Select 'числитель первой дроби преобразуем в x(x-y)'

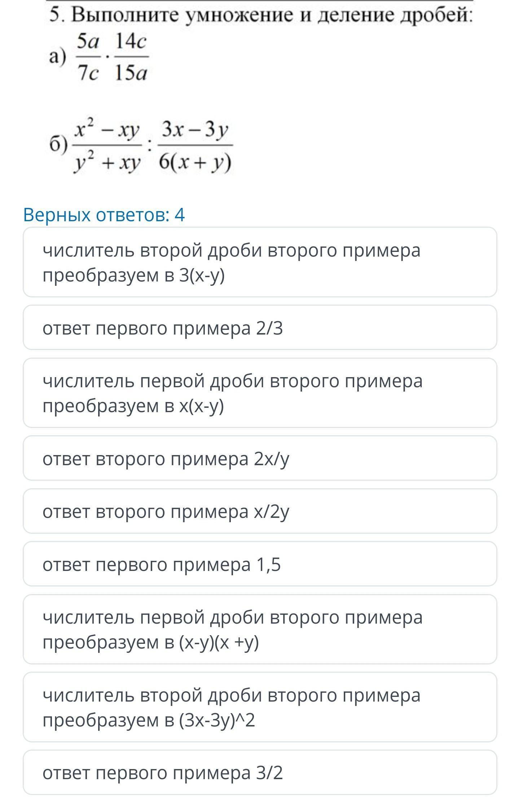(260, 393)
